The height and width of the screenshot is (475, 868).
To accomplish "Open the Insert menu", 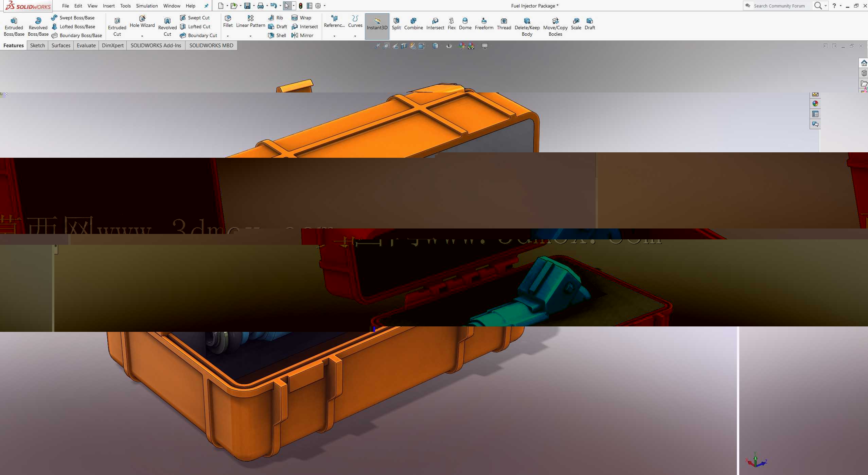I will (x=109, y=6).
